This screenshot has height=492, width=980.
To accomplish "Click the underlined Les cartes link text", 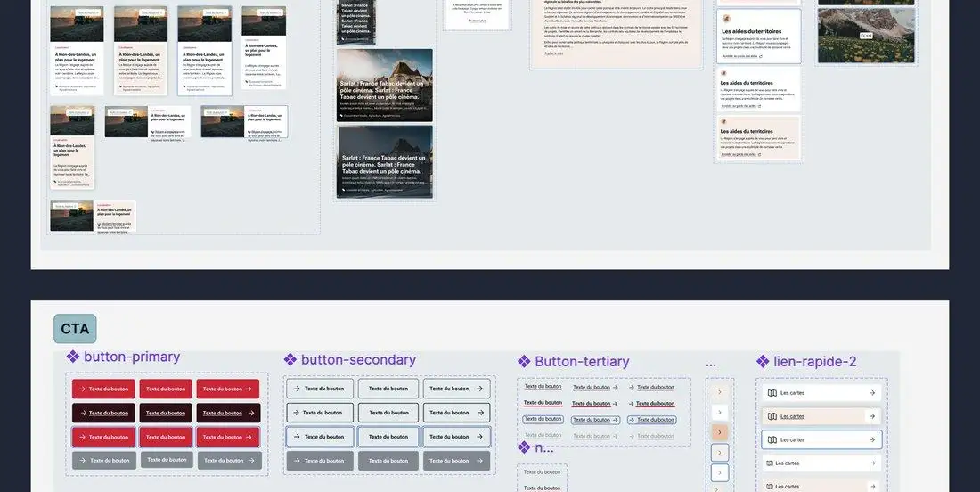I will 793,416.
